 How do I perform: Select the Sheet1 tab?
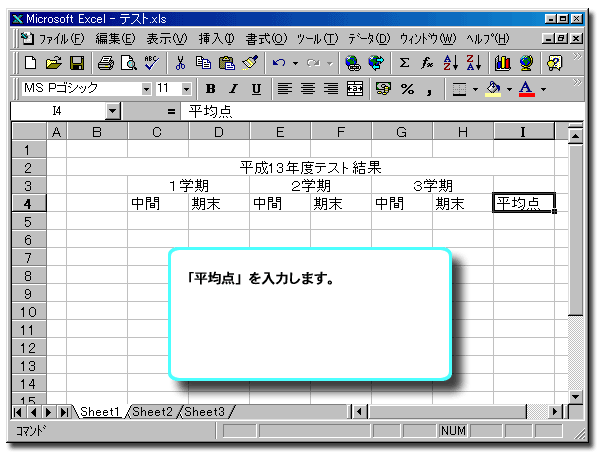100,412
